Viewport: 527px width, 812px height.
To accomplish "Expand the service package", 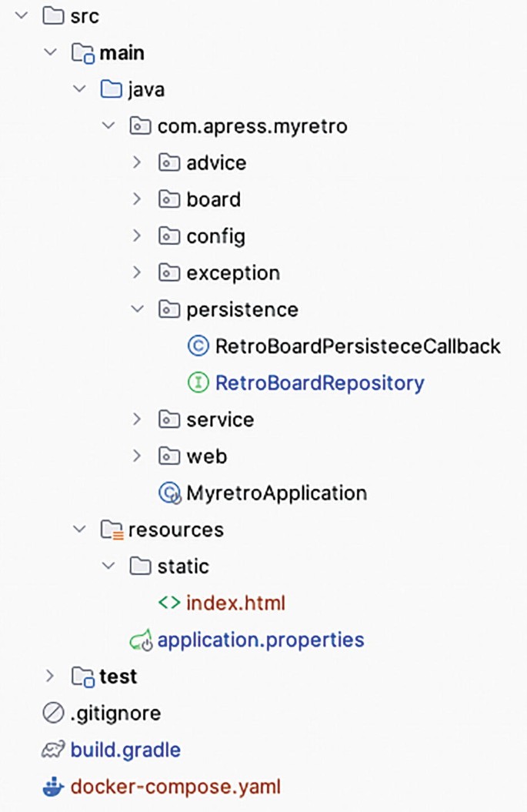I will click(137, 419).
